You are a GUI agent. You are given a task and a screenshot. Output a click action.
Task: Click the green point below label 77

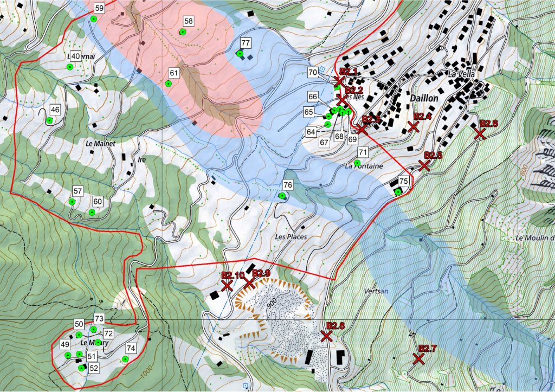pyautogui.click(x=240, y=53)
